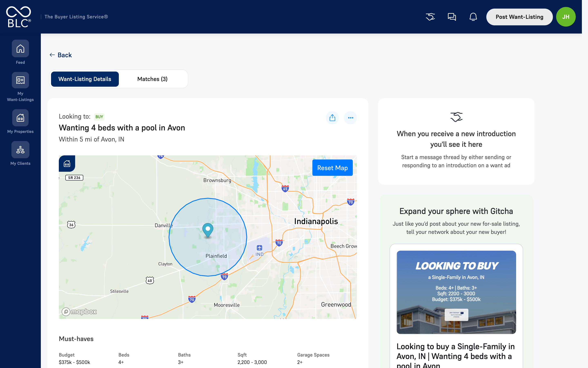Click the Post Want-Listing button
This screenshot has width=588, height=368.
(519, 17)
